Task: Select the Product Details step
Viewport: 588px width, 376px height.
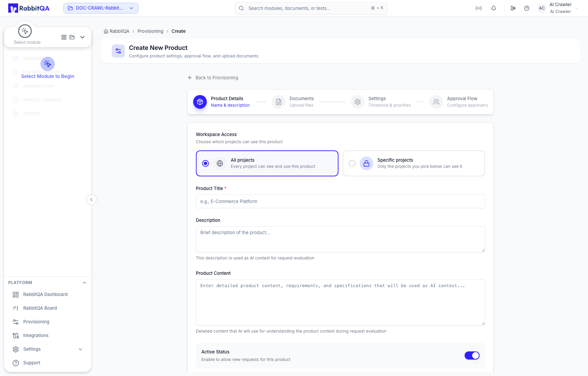Action: pos(222,102)
